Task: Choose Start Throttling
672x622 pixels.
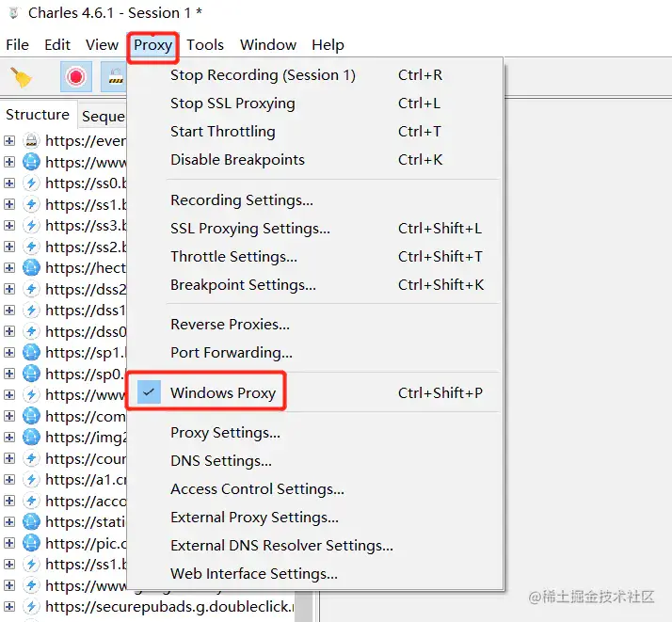Action: [x=314, y=132]
